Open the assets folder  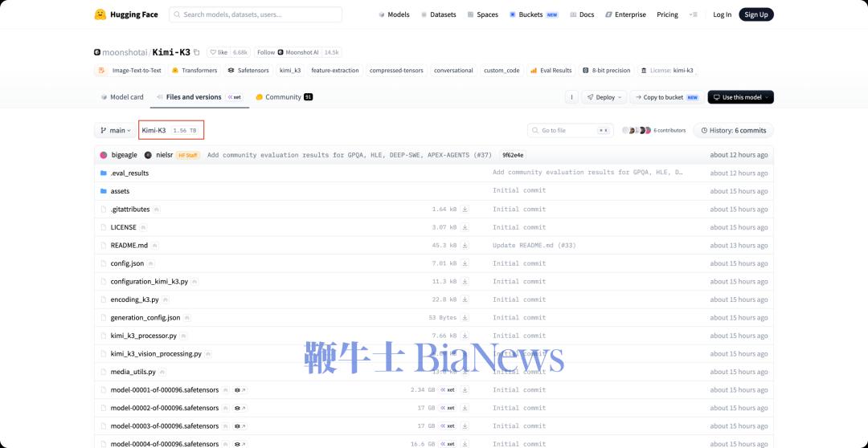tap(120, 191)
